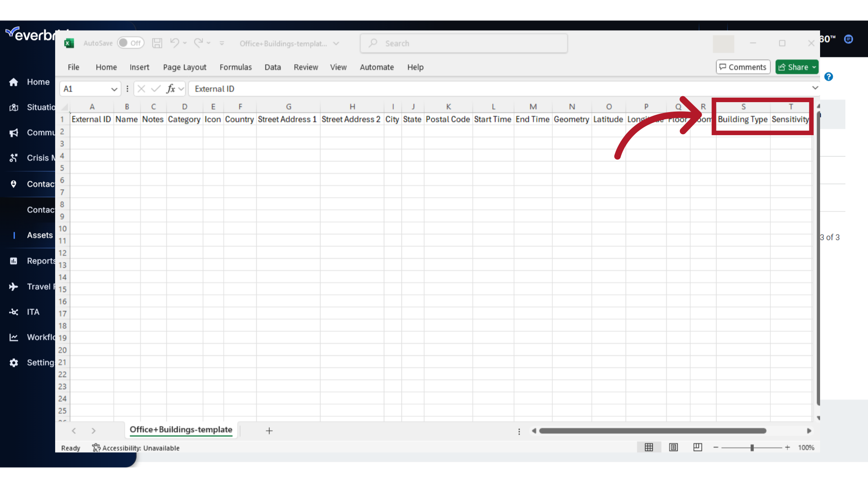Click the Formula bar function icon

click(x=172, y=89)
